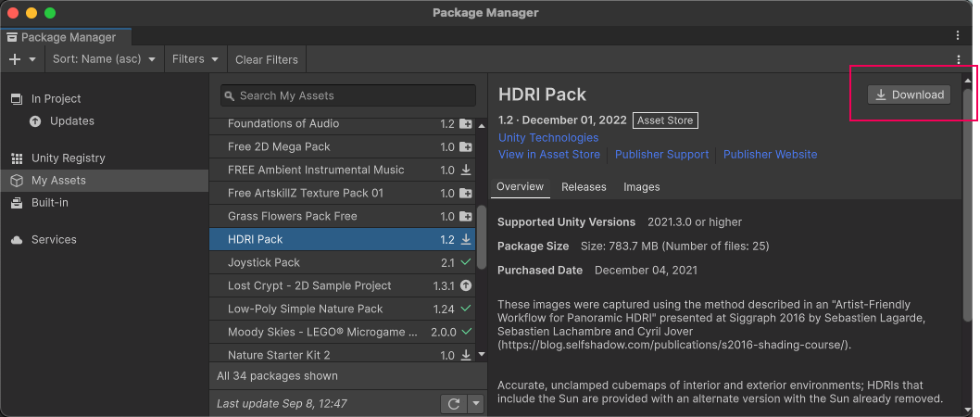Switch to the Releases tab
This screenshot has height=417, width=980.
click(x=584, y=187)
